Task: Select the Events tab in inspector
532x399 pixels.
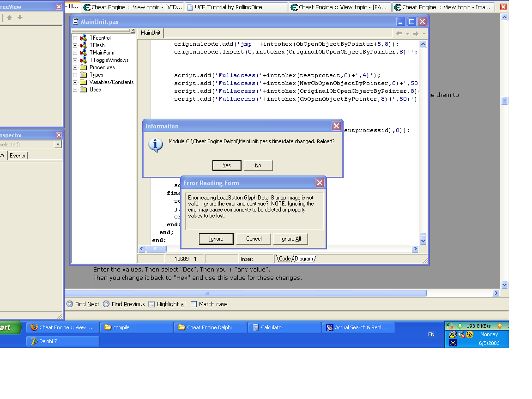Action: [18, 156]
